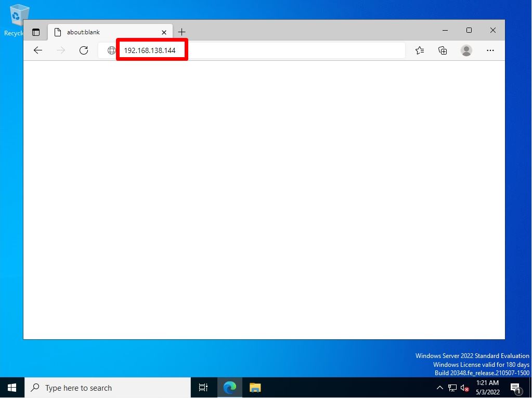Open the Collections icon
The image size is (532, 398).
pyautogui.click(x=443, y=50)
